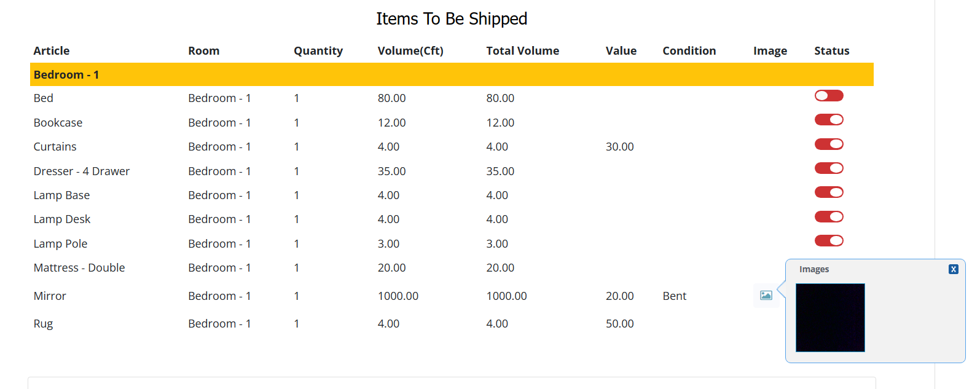Click the Status column header
Image resolution: width=980 pixels, height=389 pixels.
(x=832, y=51)
